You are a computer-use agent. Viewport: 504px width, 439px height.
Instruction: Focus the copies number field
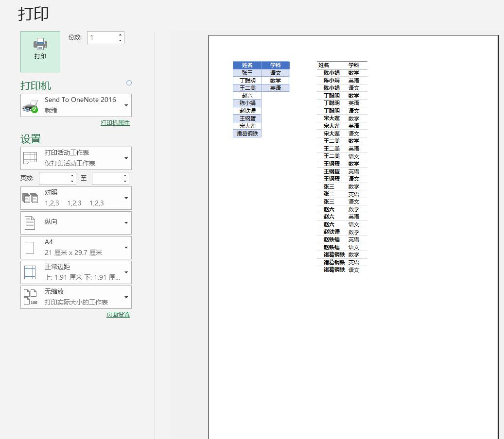coord(102,37)
